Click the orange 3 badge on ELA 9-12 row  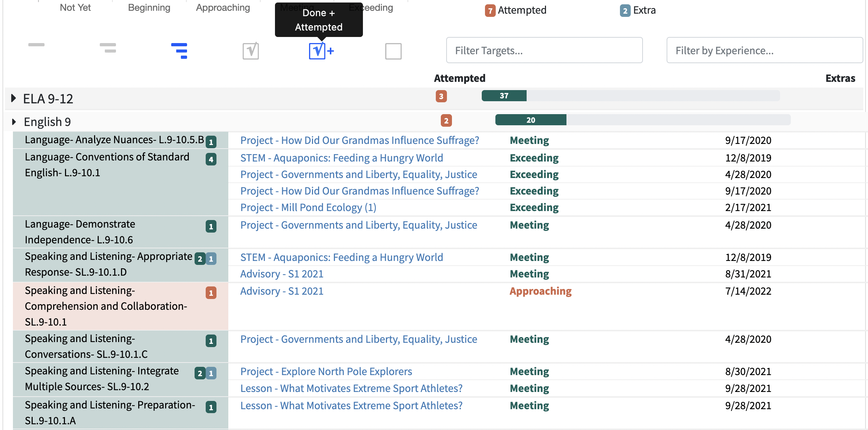[441, 96]
